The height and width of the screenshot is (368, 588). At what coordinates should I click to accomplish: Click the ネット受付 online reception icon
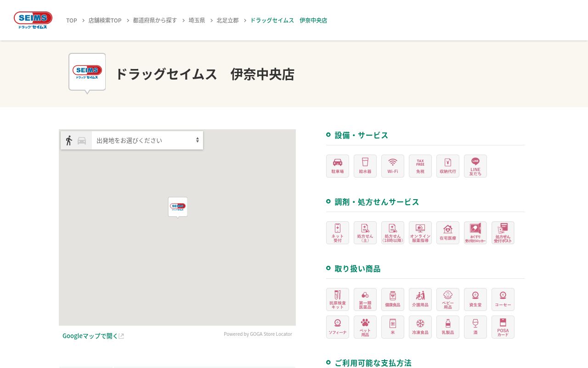338,233
